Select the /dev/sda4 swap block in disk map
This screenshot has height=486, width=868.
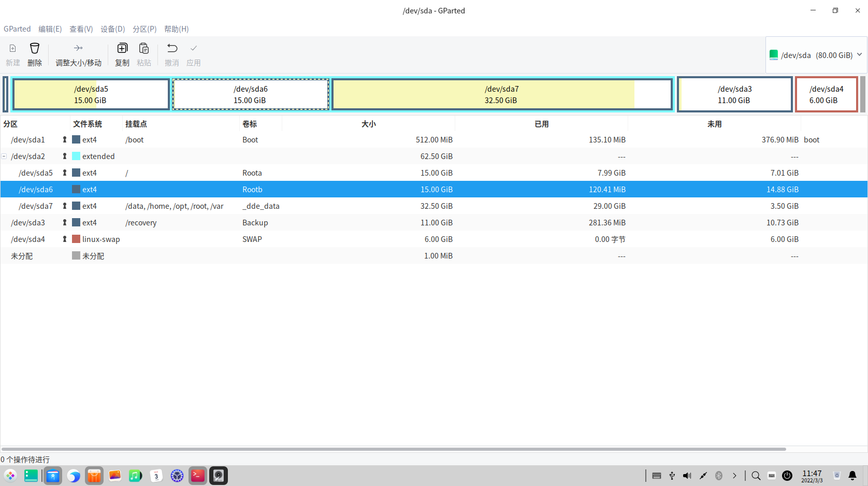[826, 94]
